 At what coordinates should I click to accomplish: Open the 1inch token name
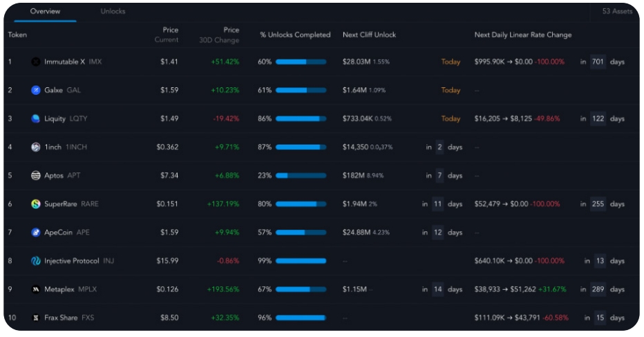click(53, 147)
